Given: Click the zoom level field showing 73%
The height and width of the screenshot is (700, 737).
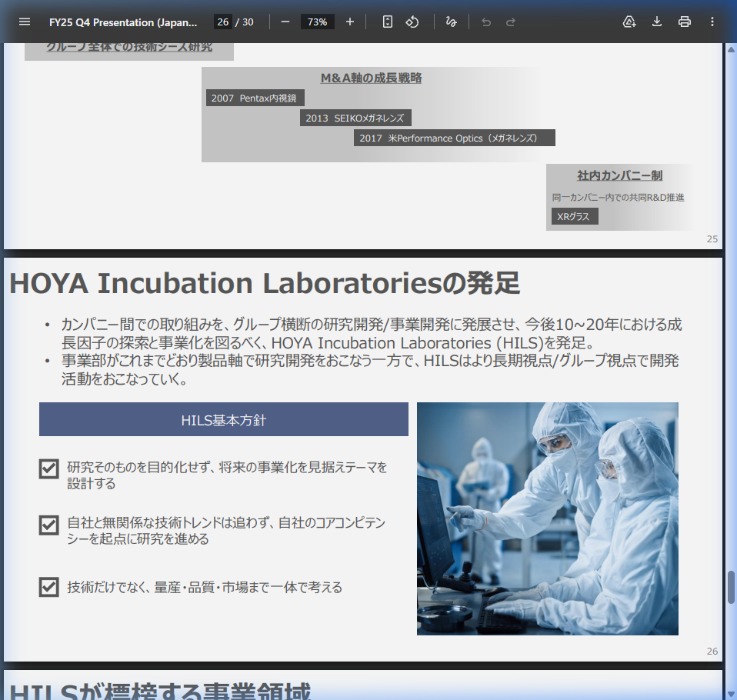Looking at the screenshot, I should point(317,22).
